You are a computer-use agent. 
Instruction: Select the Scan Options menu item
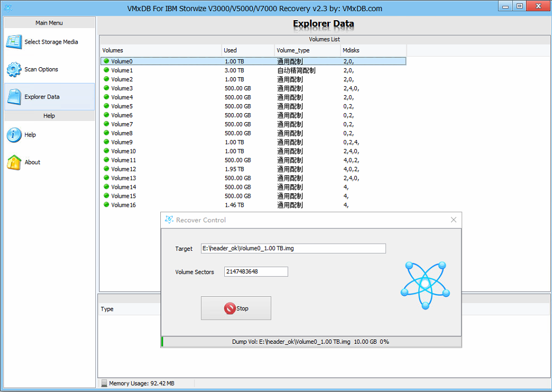[50, 69]
